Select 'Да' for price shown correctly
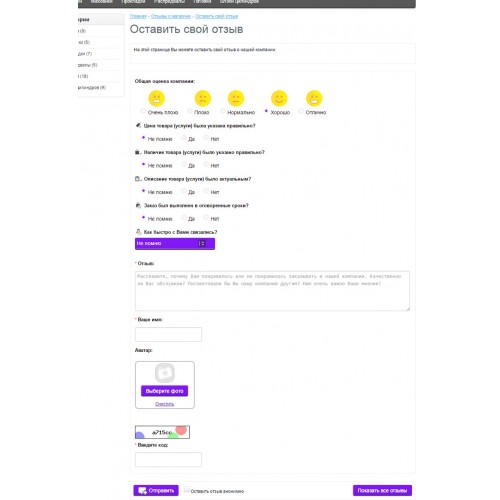This screenshot has height=500, width=500. pos(184,137)
